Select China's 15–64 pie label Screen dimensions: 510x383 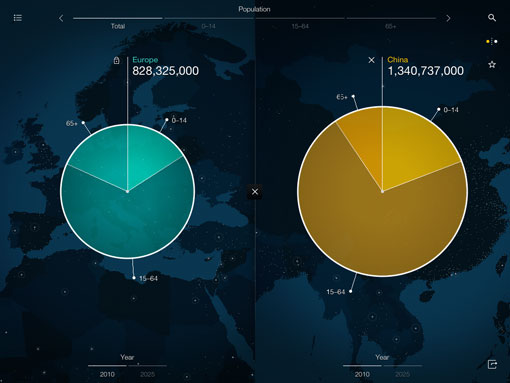(x=336, y=292)
